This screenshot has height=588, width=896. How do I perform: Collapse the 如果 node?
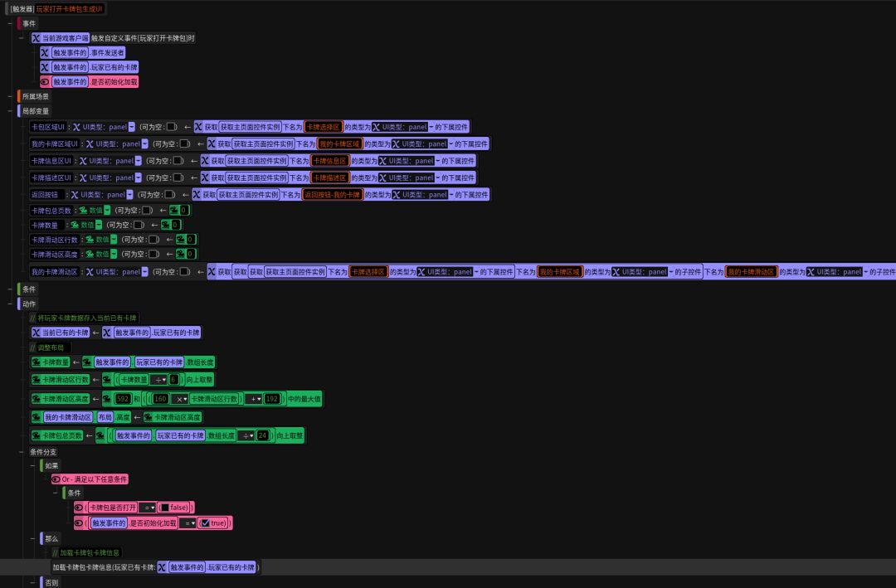pyautogui.click(x=33, y=466)
